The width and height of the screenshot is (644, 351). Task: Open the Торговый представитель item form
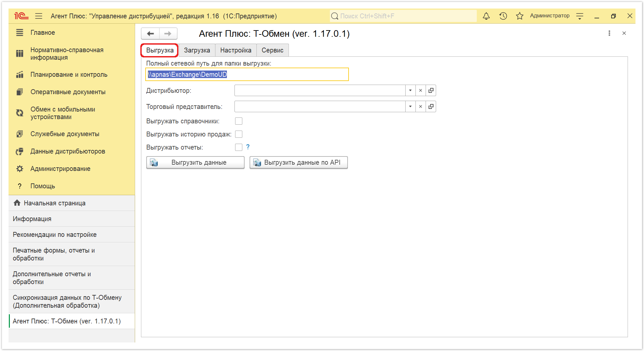pos(431,107)
